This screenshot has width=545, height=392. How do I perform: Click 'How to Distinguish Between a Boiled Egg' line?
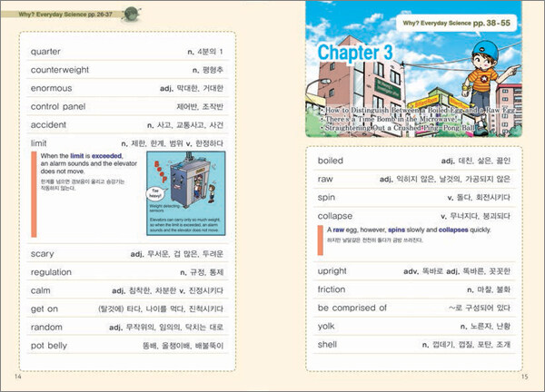(x=420, y=110)
